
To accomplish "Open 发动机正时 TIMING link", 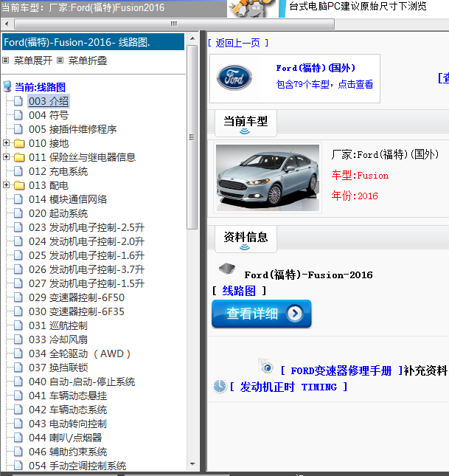I will 288,387.
